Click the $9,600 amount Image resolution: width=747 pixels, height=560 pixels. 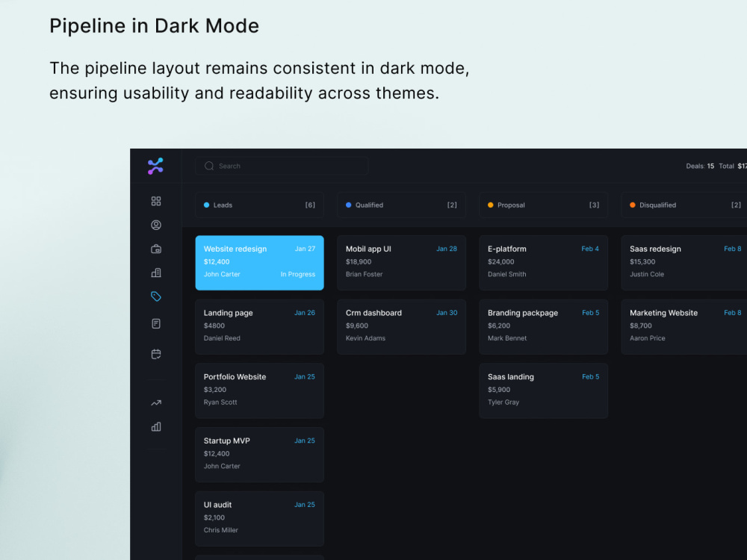pyautogui.click(x=357, y=326)
